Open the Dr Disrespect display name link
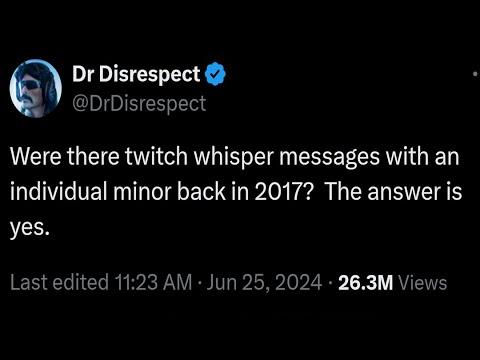Viewport: 480px width, 360px height. coord(136,74)
